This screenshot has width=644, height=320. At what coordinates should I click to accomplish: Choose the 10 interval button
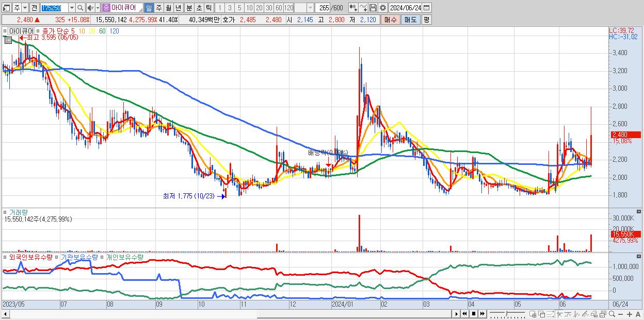point(249,8)
